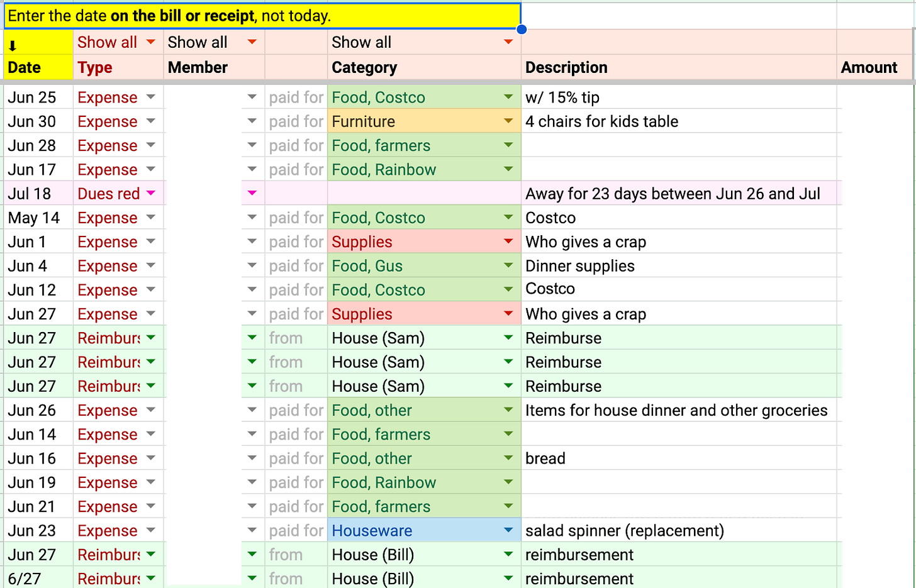
Task: Click the down-arrow sort icon above Date
Action: click(x=12, y=46)
